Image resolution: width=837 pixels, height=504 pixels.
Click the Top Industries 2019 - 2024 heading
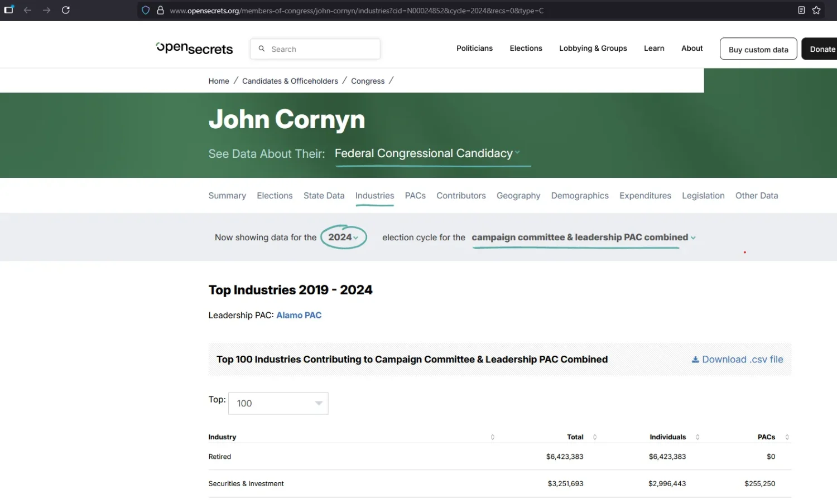(290, 290)
